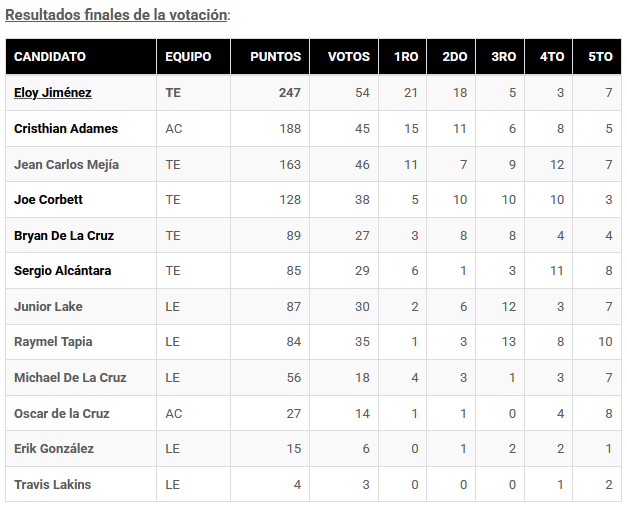Screen dimensions: 627x511
Task: Click the 5TO column header
Action: click(599, 57)
